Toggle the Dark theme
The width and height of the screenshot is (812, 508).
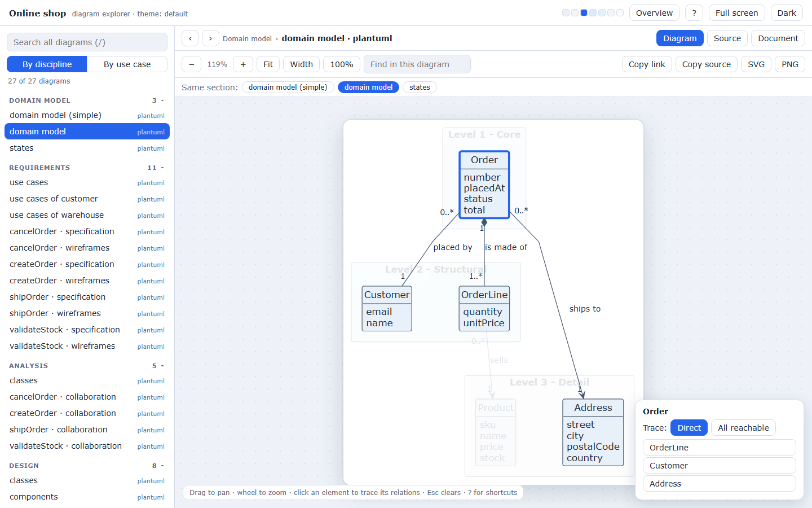click(787, 13)
